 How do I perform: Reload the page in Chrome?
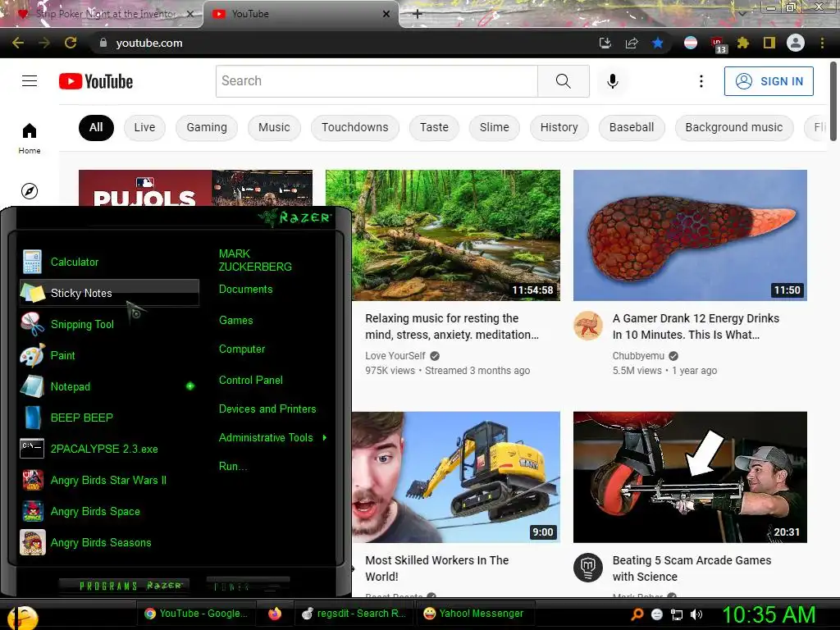click(x=71, y=43)
